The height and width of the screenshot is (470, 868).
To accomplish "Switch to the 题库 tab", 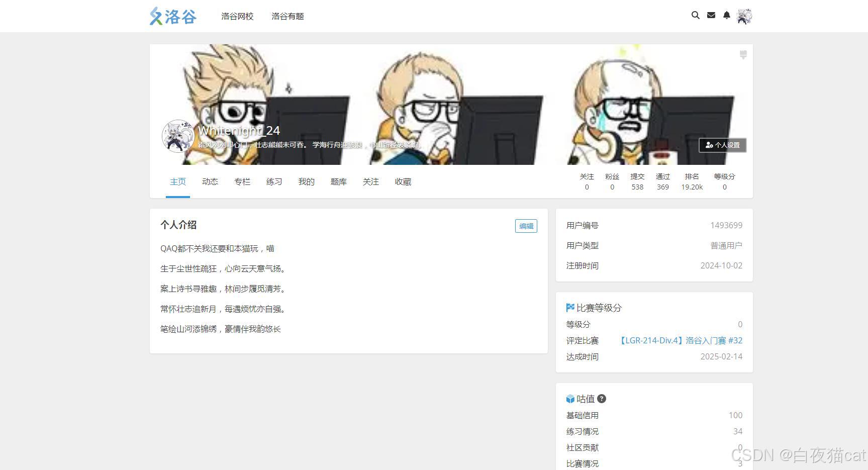I will (x=339, y=182).
